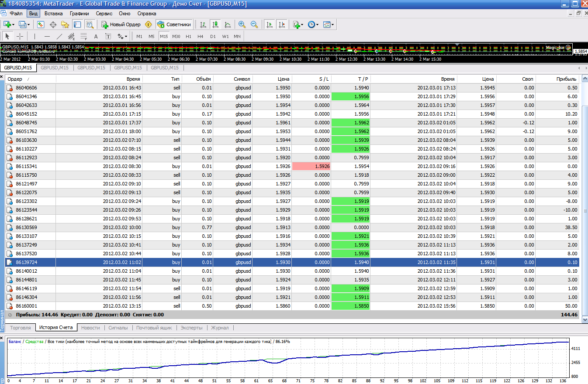Toggle chart shift
Image resolution: width=588 pixels, height=384 pixels.
[282, 24]
